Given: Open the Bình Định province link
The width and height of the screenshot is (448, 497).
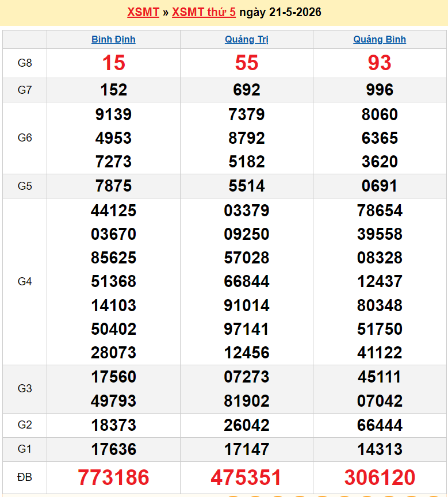Looking at the screenshot, I should pyautogui.click(x=113, y=39).
